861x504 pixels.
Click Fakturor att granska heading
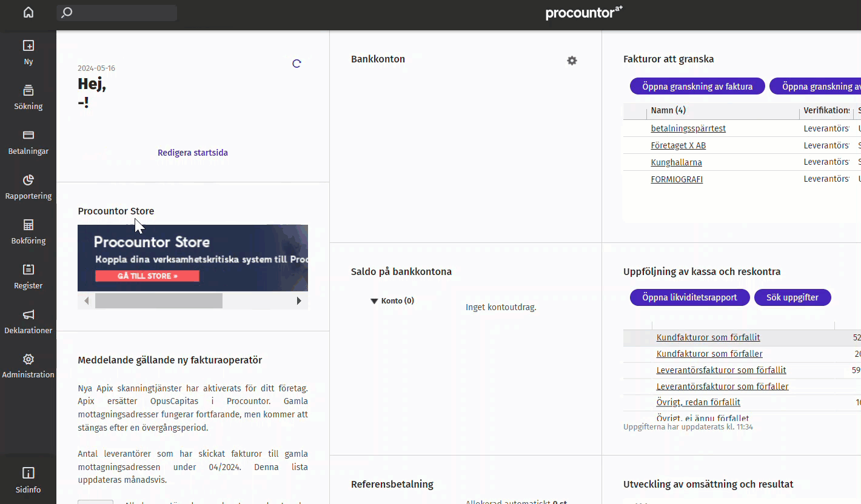[669, 59]
